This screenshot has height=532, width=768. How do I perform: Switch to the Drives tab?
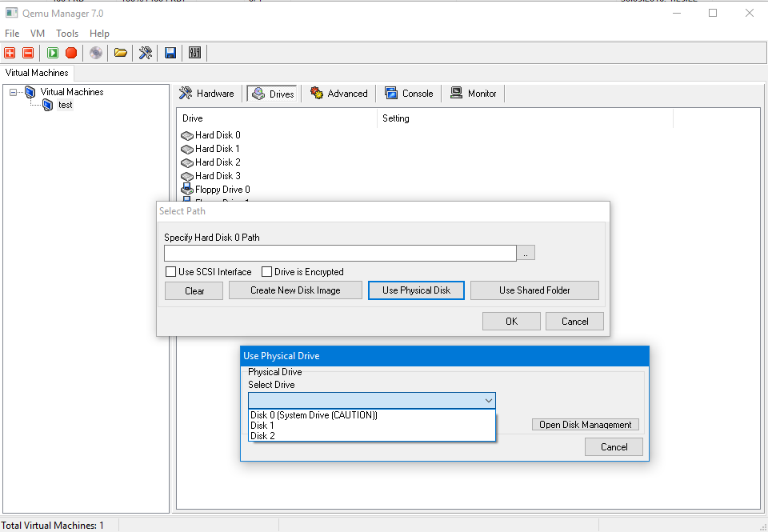click(x=272, y=94)
